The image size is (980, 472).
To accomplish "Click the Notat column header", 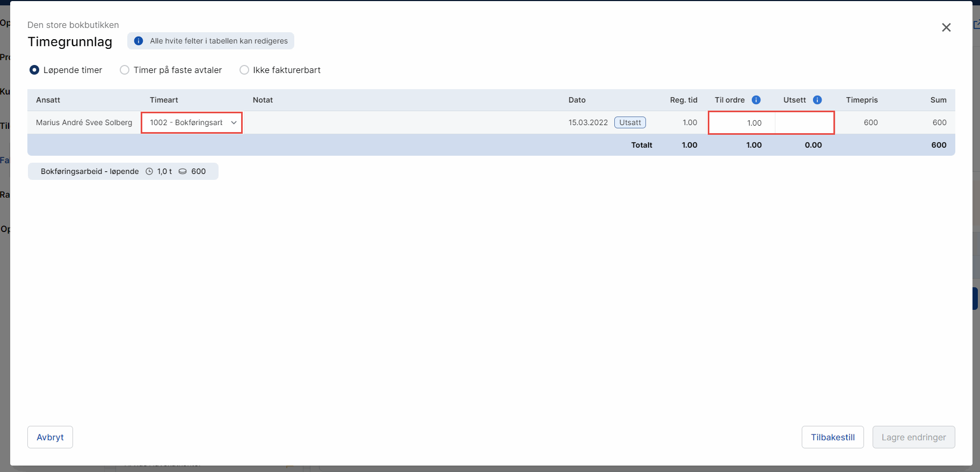I will (263, 100).
